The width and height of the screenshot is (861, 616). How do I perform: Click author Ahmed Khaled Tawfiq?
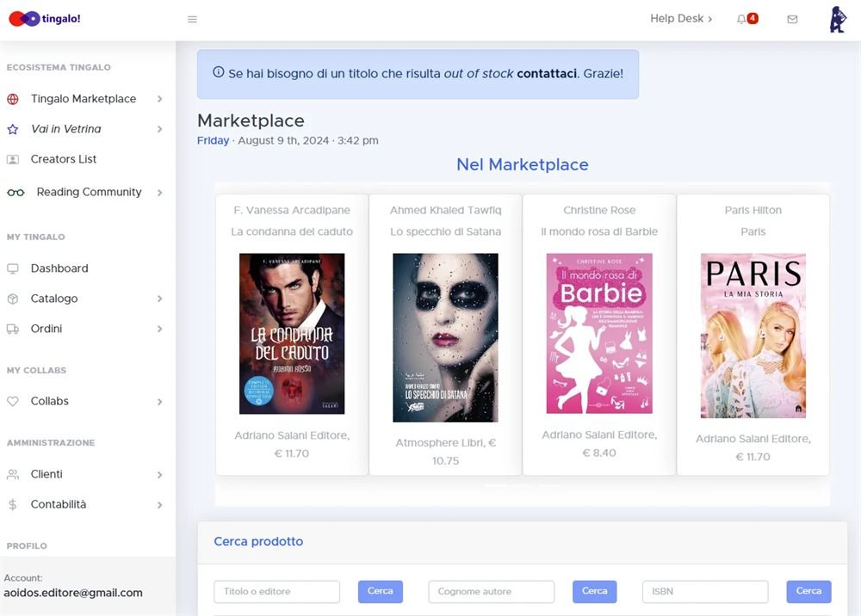pyautogui.click(x=445, y=210)
